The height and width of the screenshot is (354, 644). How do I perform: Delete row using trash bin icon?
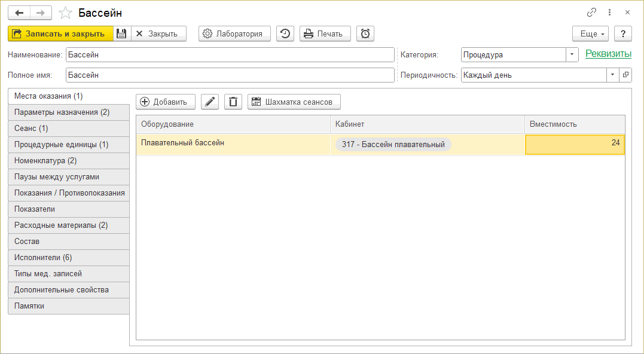tap(233, 102)
